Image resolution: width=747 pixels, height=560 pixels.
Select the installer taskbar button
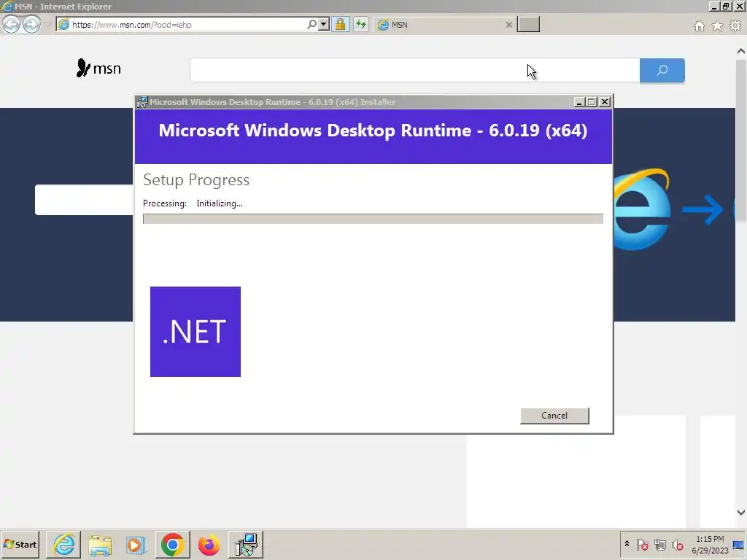246,544
